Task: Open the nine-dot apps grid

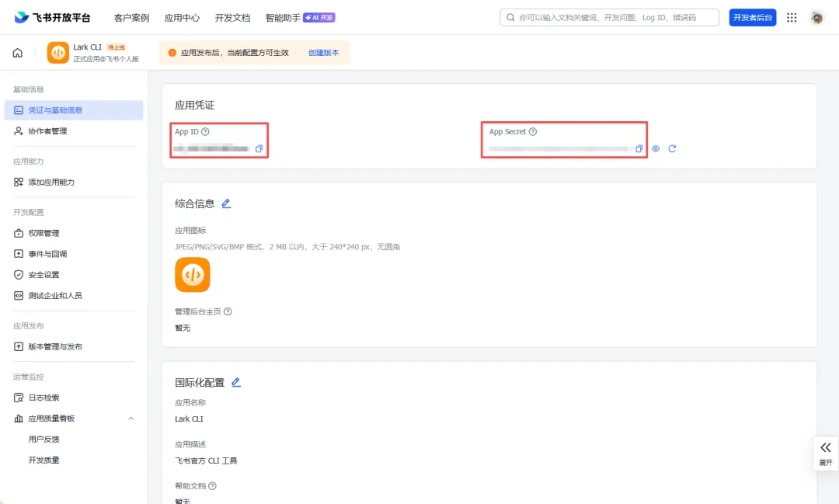Action: pyautogui.click(x=792, y=18)
